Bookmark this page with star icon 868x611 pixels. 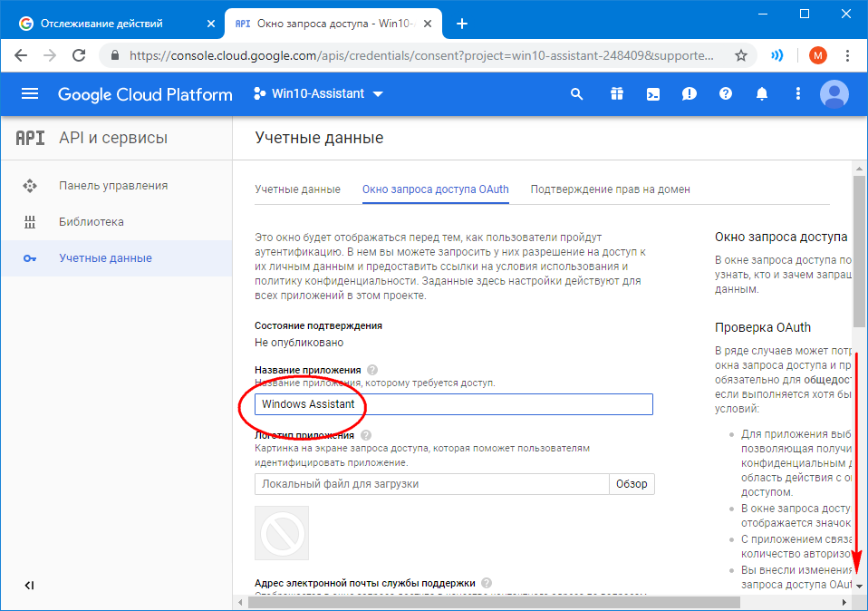coord(740,55)
